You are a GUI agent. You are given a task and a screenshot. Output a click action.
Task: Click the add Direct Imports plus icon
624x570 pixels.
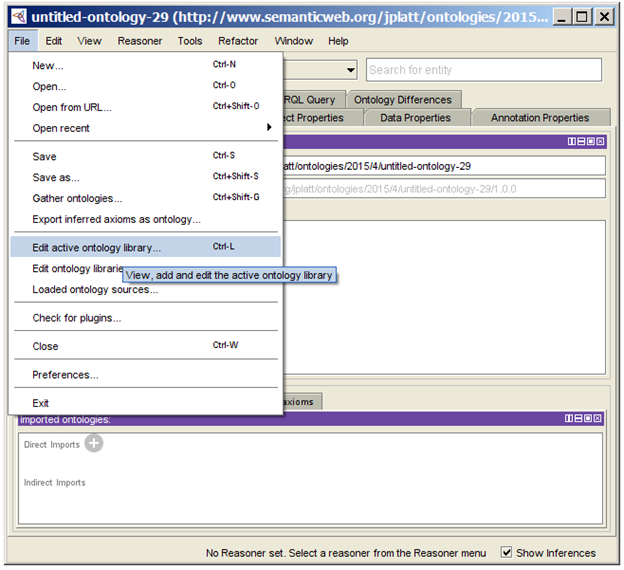(93, 444)
